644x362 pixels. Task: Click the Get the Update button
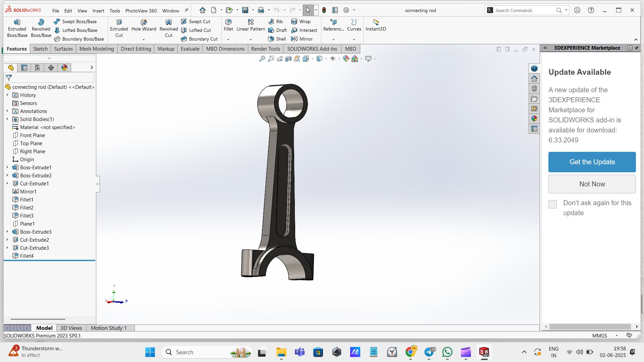point(592,162)
